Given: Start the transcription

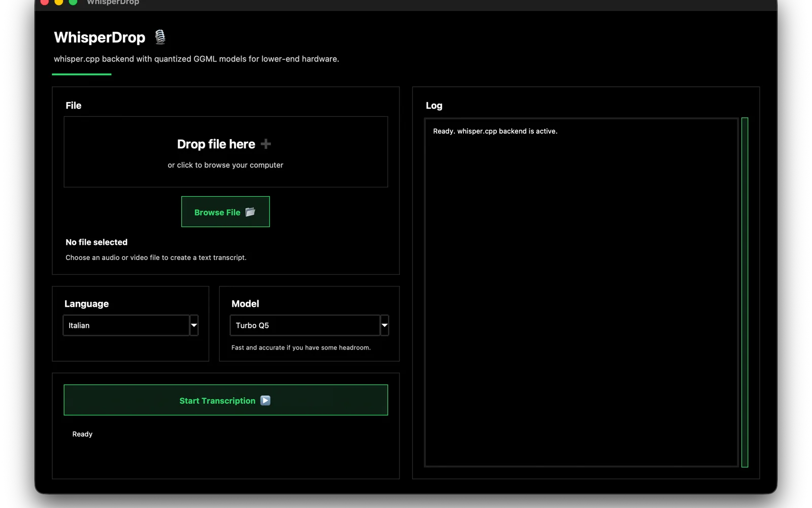Looking at the screenshot, I should [226, 400].
